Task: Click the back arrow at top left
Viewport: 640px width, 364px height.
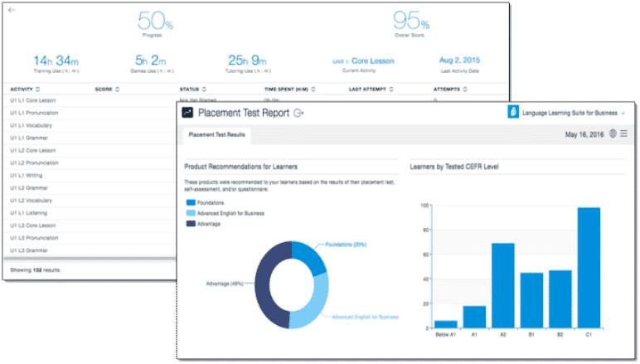Action: (12, 9)
